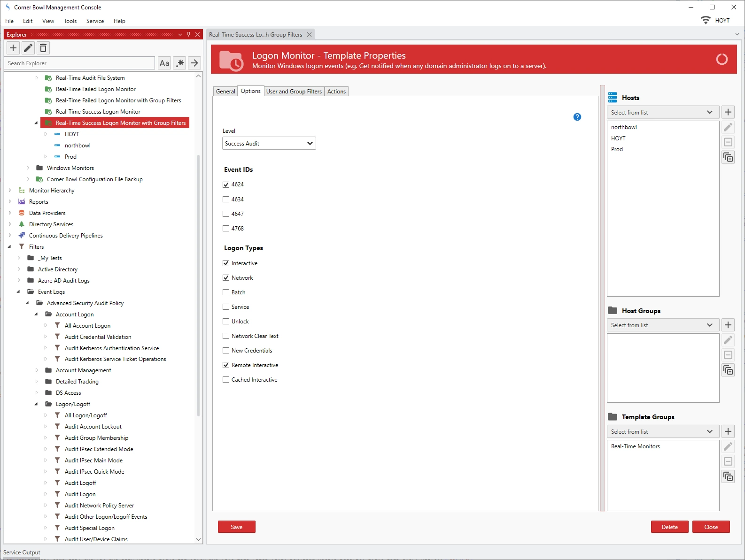Image resolution: width=745 pixels, height=560 pixels.
Task: Open the Host Groups Select from list dropdown
Action: [x=662, y=325]
